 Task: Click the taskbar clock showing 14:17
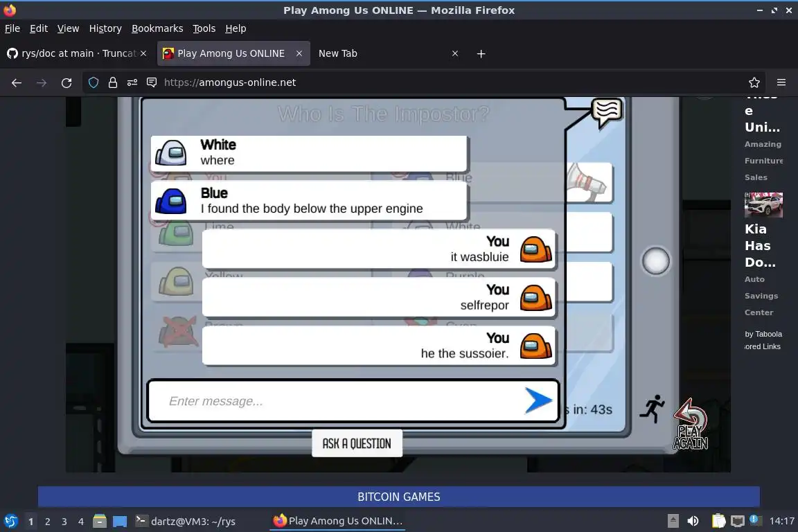[x=781, y=521]
